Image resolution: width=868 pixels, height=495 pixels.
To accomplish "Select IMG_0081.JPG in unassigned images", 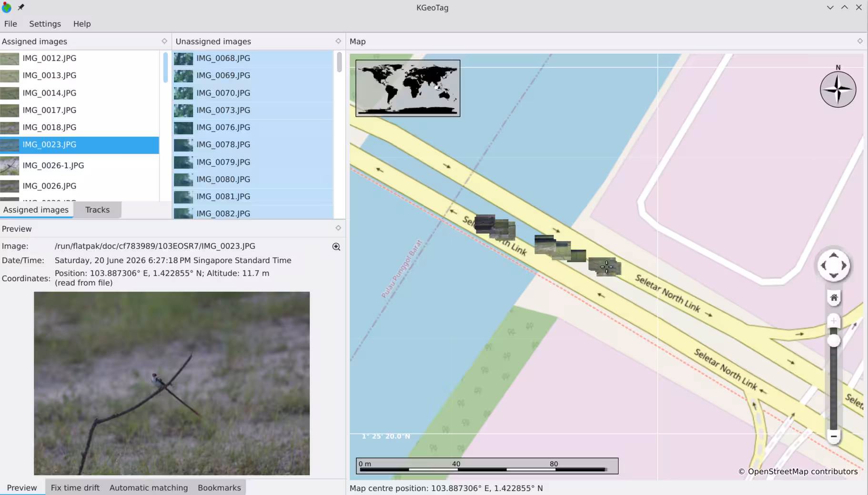I will 253,196.
